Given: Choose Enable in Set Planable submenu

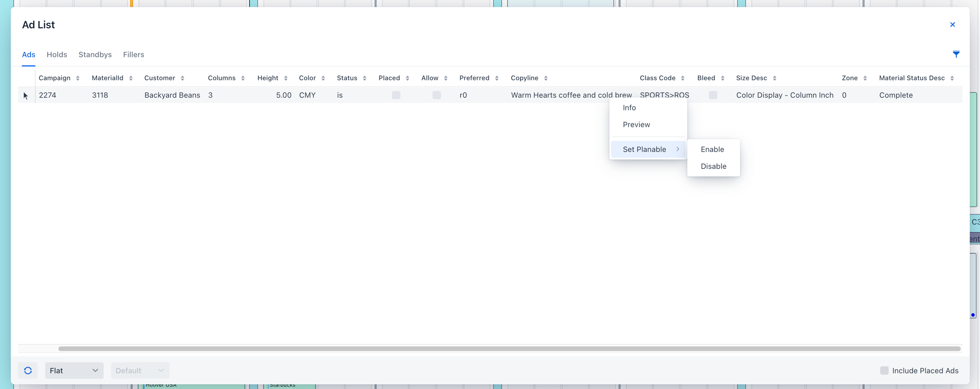Looking at the screenshot, I should 712,149.
